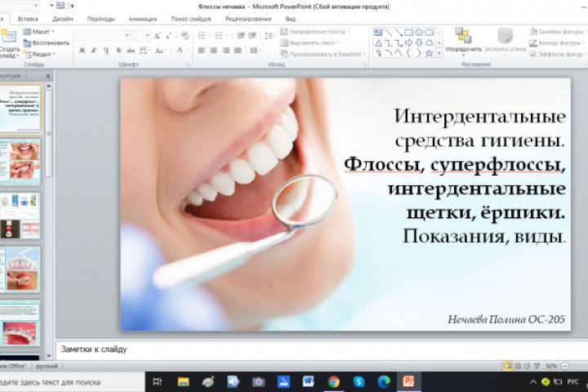The image size is (588, 392).
Task: Expand shapes gallery more button
Action: [x=439, y=54]
